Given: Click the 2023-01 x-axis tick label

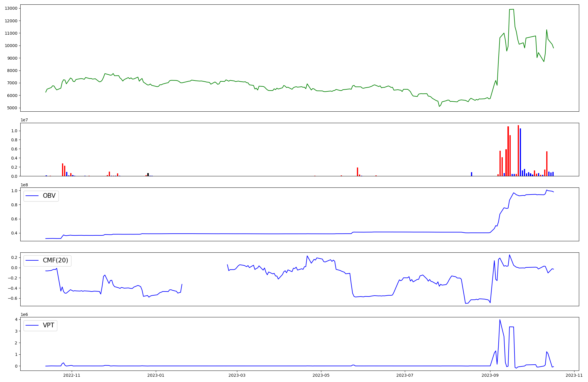Looking at the screenshot, I should pos(156,375).
